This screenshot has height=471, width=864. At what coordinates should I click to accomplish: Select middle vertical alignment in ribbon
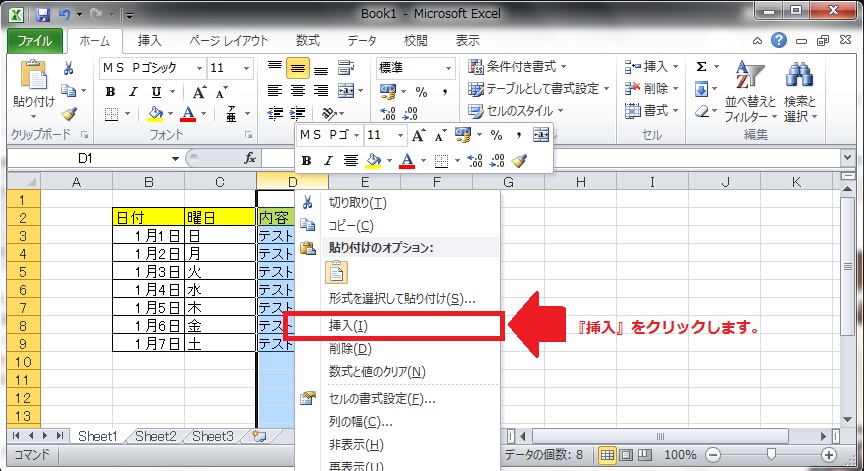[x=298, y=68]
